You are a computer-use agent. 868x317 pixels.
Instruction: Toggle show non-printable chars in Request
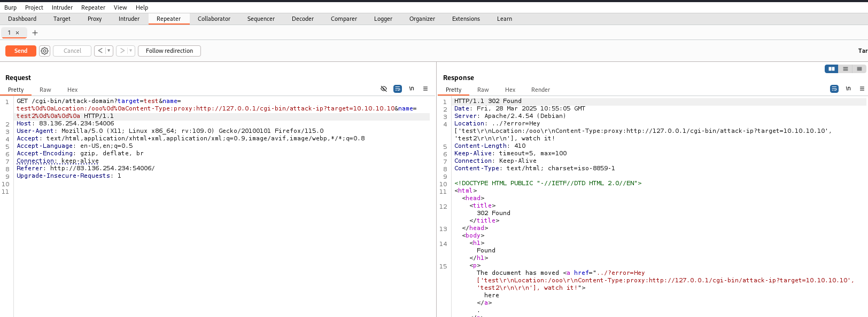coord(412,89)
